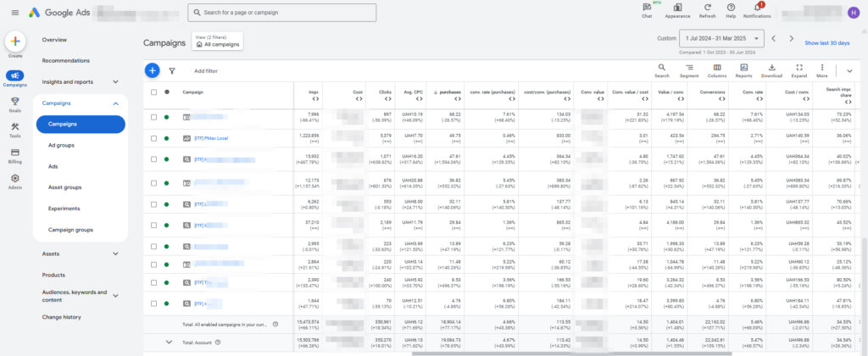Check the box for PMax Local campaign row

point(153,138)
